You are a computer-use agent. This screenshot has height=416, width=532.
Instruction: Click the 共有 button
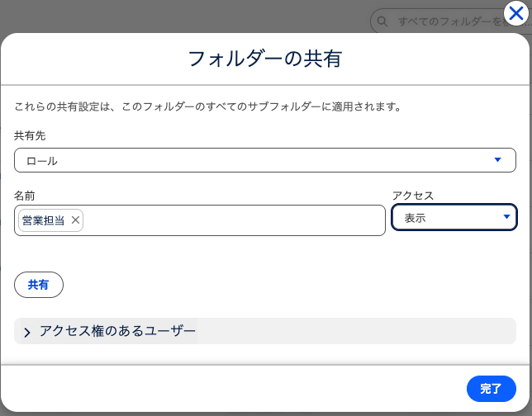click(39, 285)
